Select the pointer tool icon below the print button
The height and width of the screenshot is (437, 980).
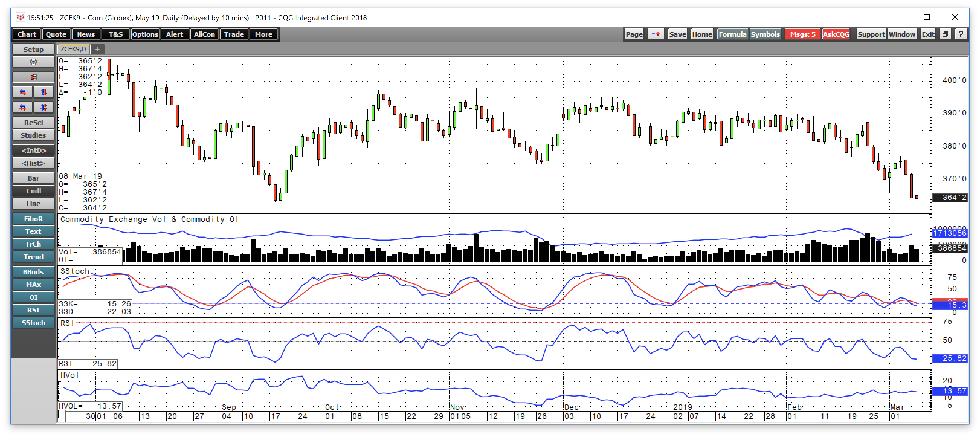tap(34, 77)
